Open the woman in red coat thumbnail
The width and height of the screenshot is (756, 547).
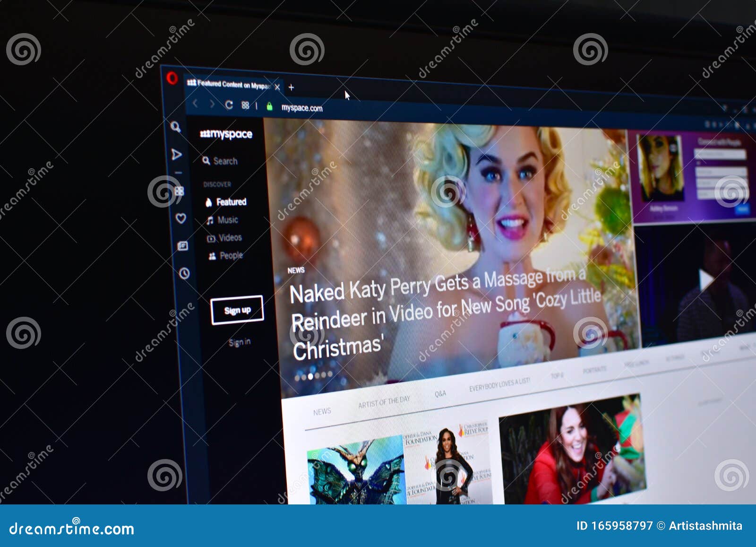[573, 449]
